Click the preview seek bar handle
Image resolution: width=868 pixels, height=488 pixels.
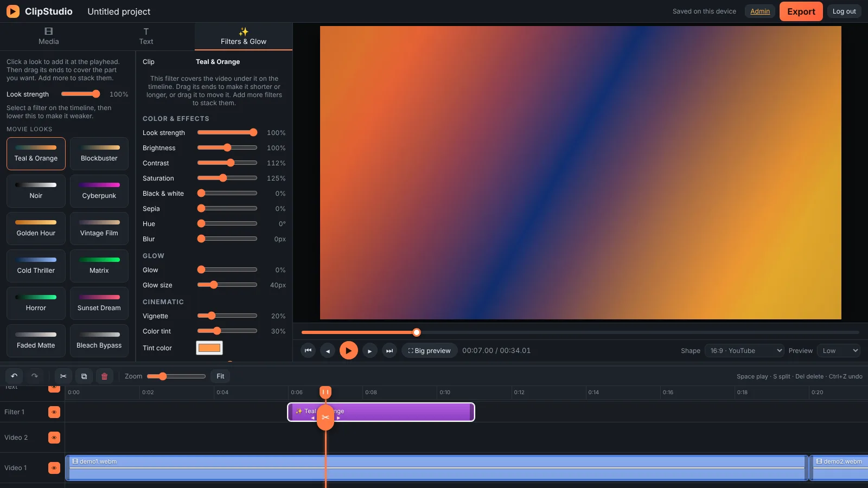point(417,332)
